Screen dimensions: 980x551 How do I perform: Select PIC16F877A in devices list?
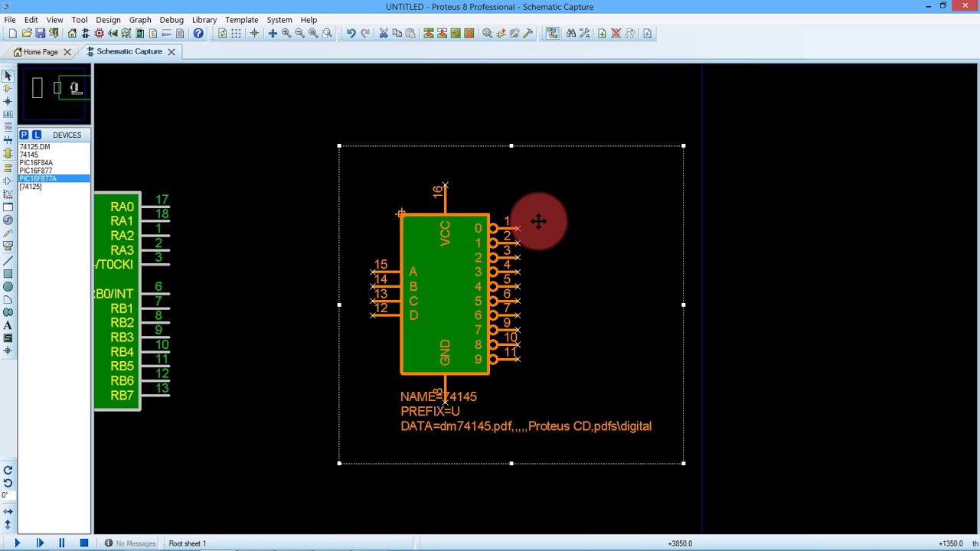click(54, 178)
